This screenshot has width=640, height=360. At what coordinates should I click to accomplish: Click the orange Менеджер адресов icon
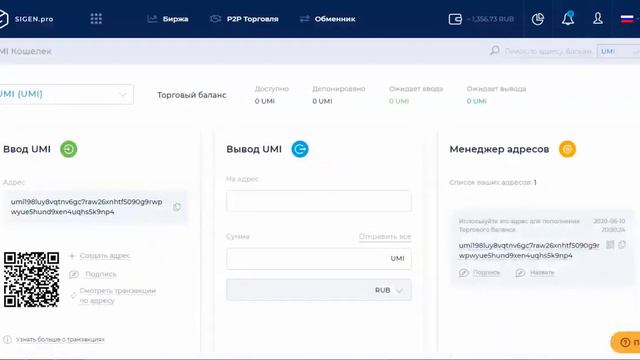(x=567, y=149)
